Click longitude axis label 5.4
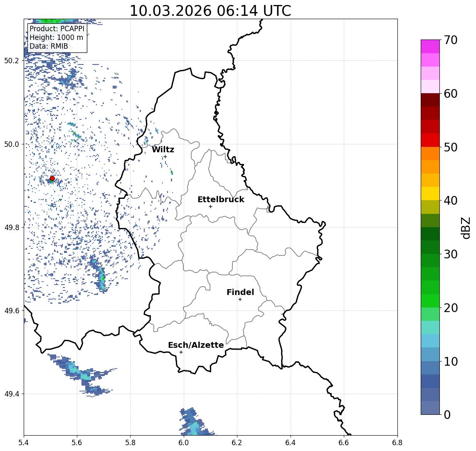 click(x=24, y=443)
